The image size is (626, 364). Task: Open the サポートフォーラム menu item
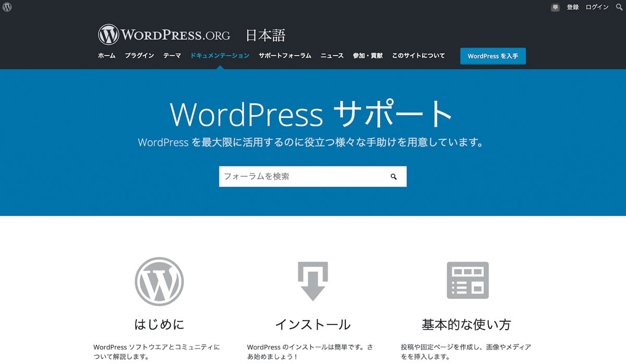click(x=285, y=55)
